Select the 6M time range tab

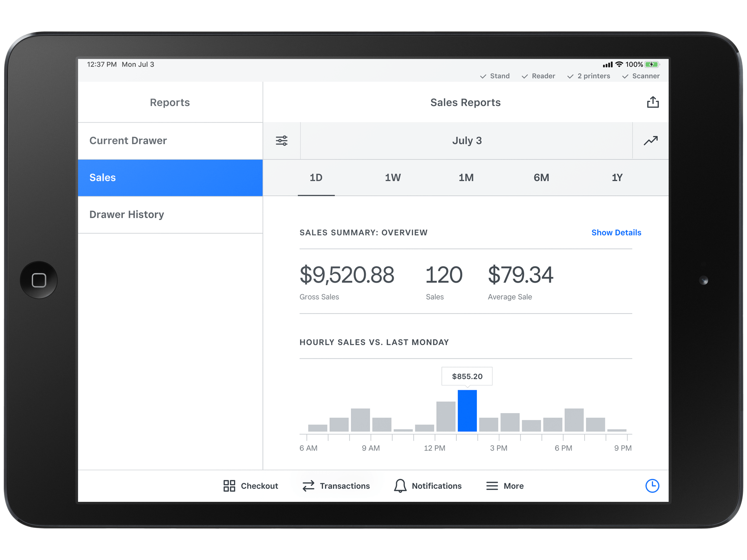click(x=541, y=178)
